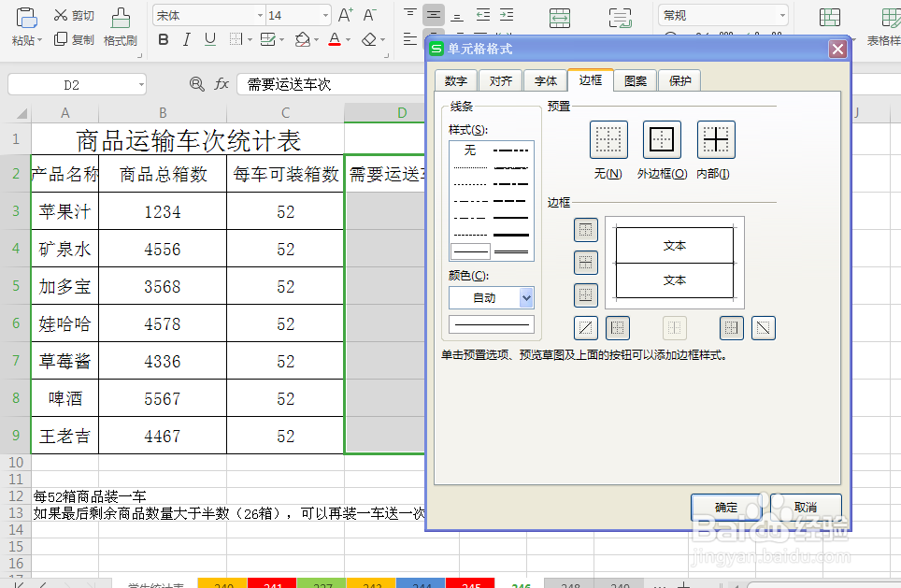Select cell containing 4556
Screen dimensions: 901x588
(163, 249)
